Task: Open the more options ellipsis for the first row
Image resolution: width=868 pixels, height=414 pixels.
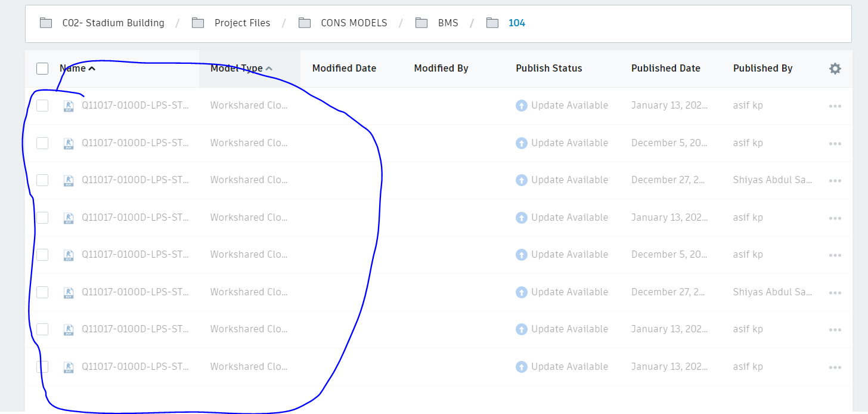Action: 835,106
